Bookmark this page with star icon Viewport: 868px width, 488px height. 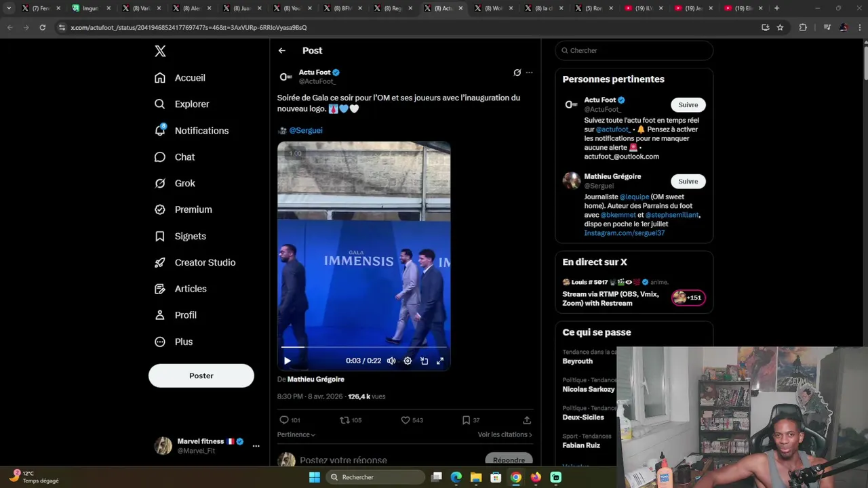[780, 28]
